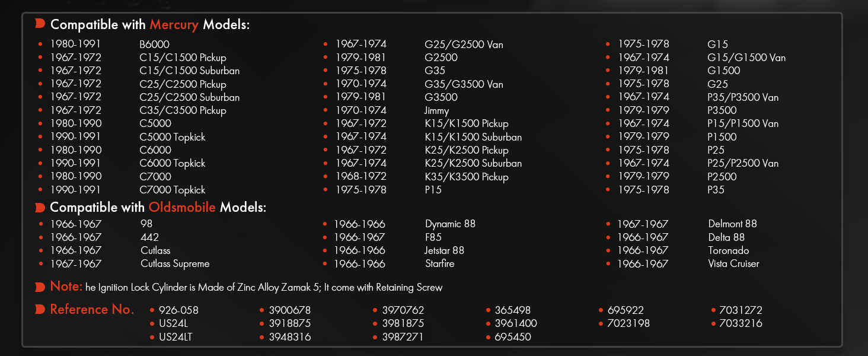Select the K35/K3500 Pickup entry
Viewport: 868px width, 356px height.
click(467, 177)
